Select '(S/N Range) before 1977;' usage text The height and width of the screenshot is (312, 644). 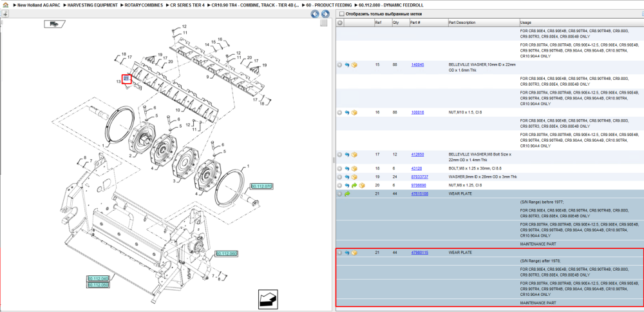click(x=542, y=202)
